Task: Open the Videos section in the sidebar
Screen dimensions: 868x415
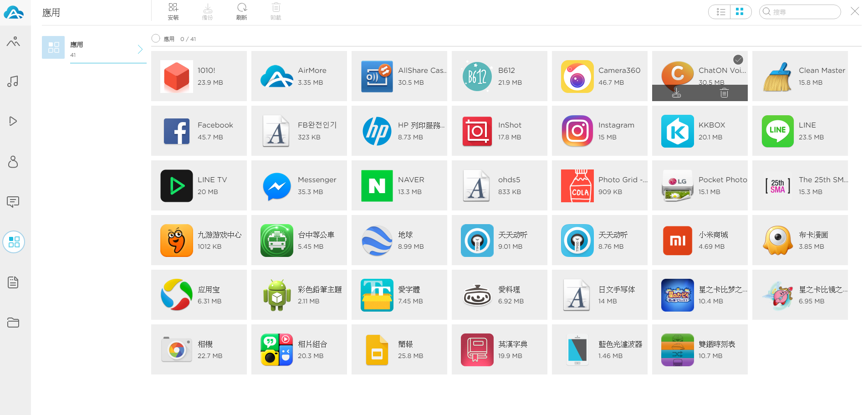Action: [13, 121]
